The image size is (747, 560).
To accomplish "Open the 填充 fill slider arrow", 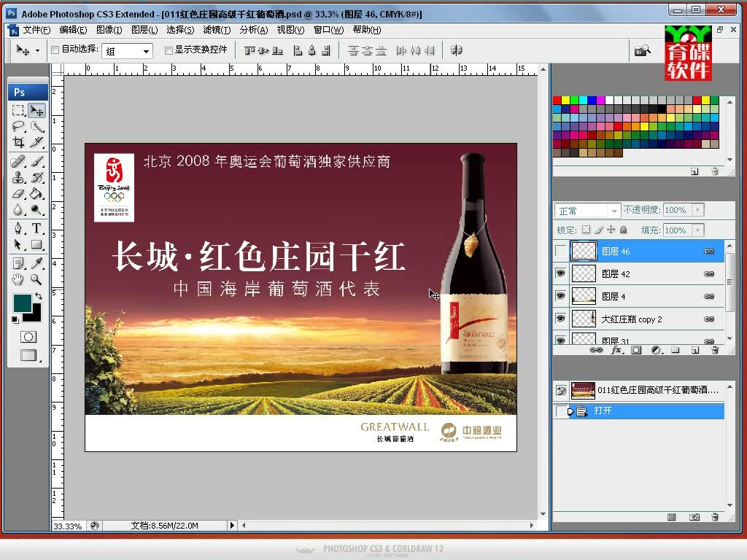I will pos(698,230).
